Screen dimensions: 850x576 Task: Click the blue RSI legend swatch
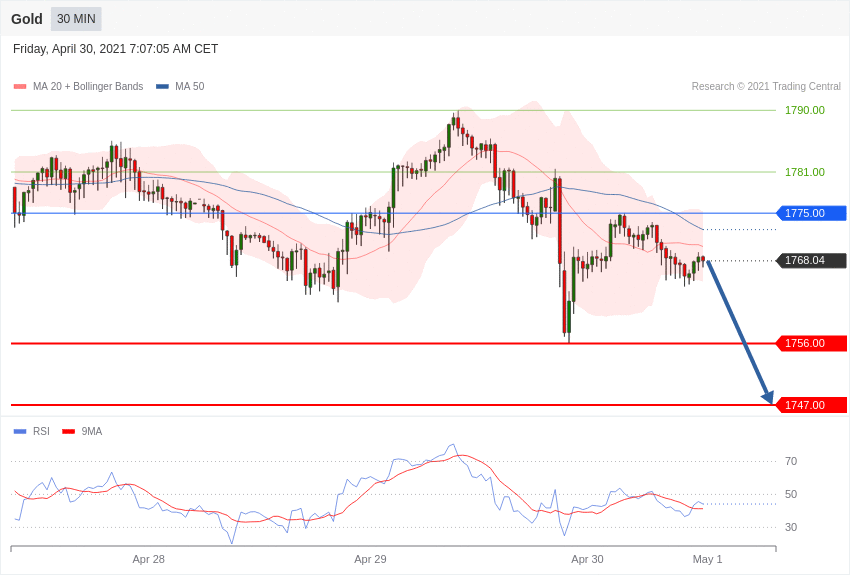[x=20, y=432]
